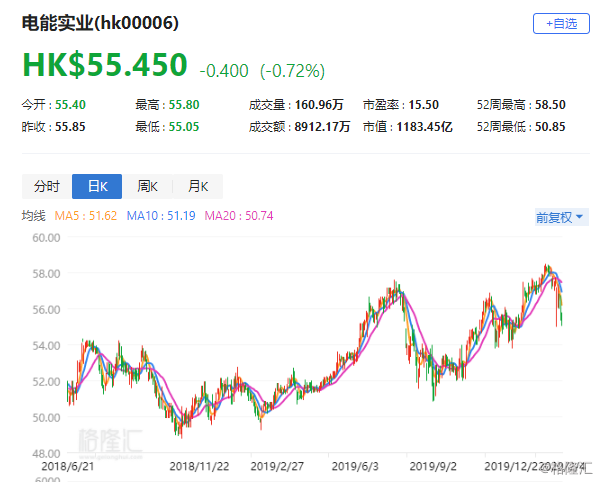Click the 54.00 price axis label
Viewport: 600px width, 482px height.
click(x=46, y=345)
